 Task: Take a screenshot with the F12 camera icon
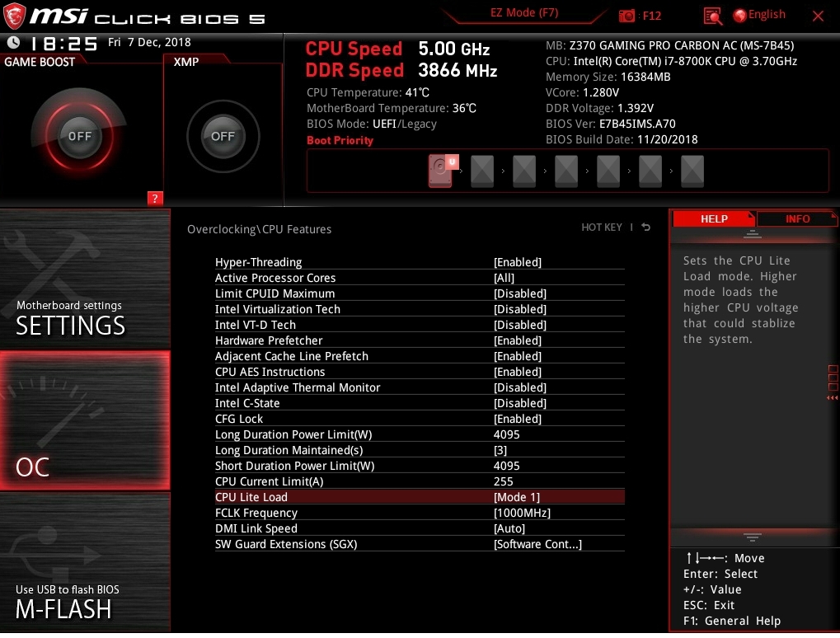click(626, 16)
